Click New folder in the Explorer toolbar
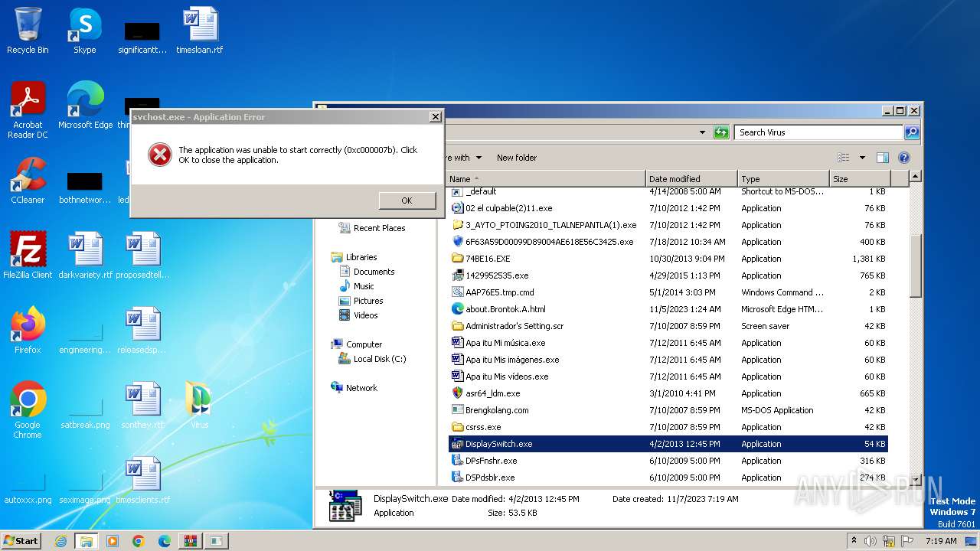This screenshot has width=980, height=551. [517, 158]
